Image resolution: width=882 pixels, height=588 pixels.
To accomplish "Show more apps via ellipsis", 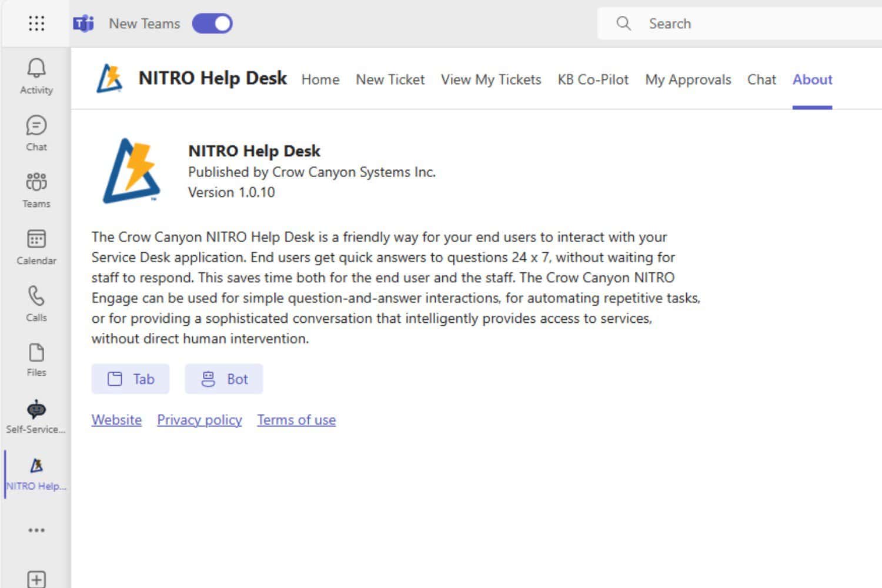I will click(36, 530).
